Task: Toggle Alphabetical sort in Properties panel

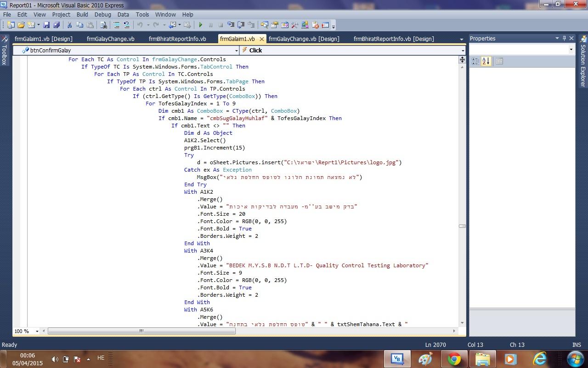Action: [486, 61]
